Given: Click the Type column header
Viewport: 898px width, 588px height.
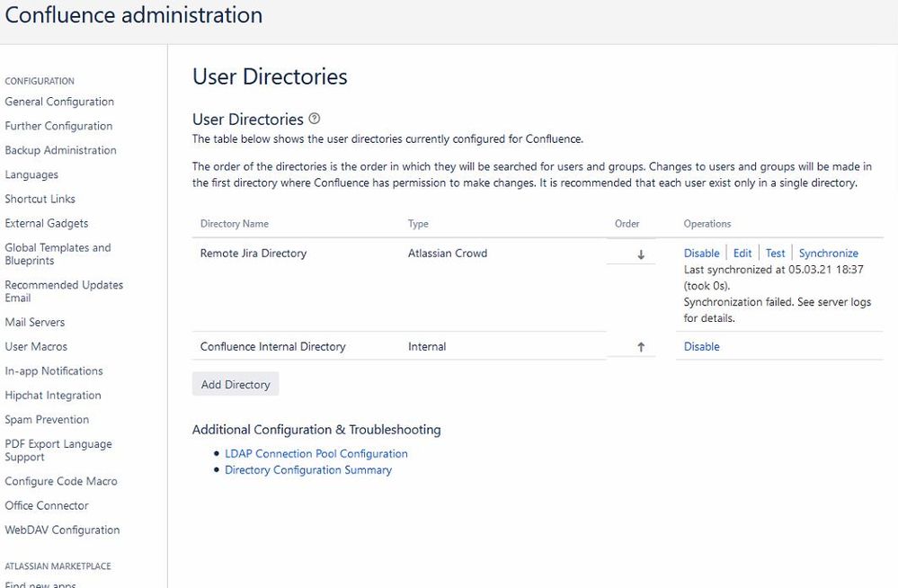Looking at the screenshot, I should click(418, 224).
